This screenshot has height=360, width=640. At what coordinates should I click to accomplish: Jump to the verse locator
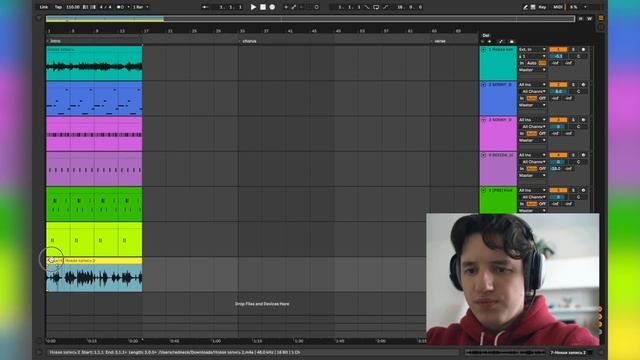(440, 41)
